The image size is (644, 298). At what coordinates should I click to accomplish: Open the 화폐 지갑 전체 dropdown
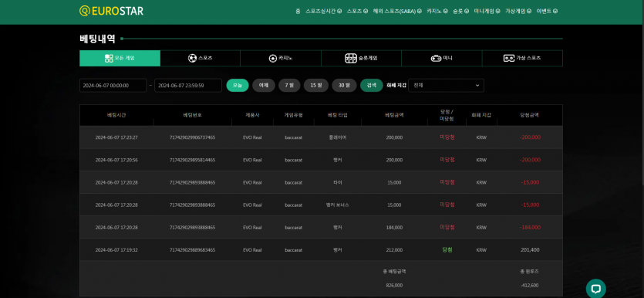point(446,86)
